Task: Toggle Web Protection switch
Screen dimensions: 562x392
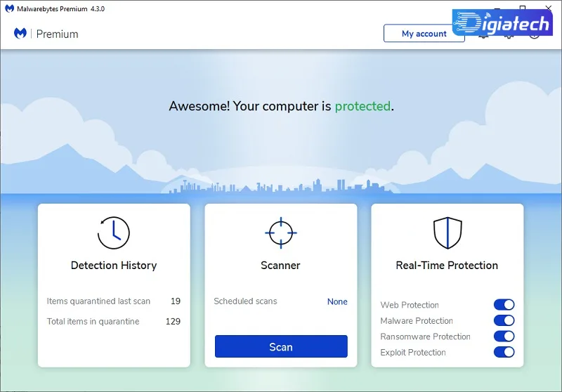Action: click(x=504, y=305)
